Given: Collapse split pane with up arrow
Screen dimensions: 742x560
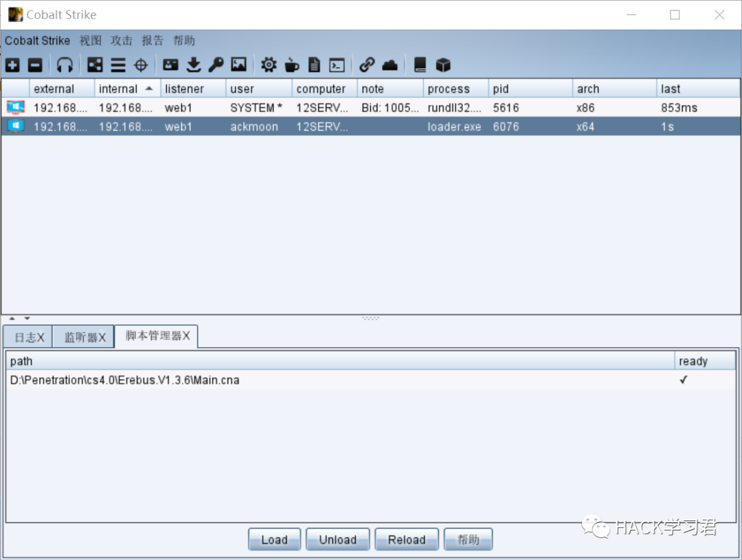Looking at the screenshot, I should [12, 319].
